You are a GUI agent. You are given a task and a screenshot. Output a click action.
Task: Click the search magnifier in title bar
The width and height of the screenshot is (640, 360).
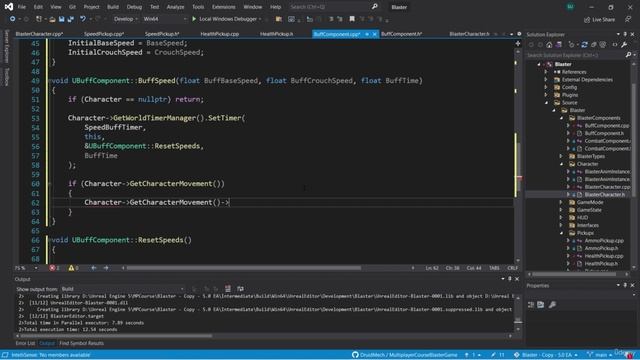tap(375, 7)
